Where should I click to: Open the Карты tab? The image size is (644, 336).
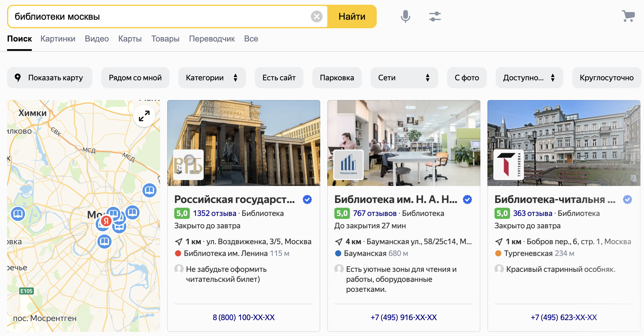click(130, 39)
